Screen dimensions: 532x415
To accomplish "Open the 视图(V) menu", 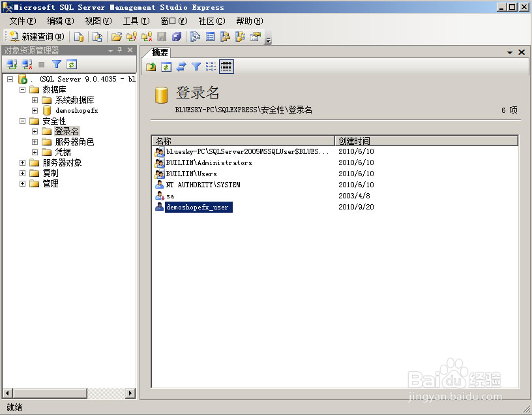I will (98, 21).
